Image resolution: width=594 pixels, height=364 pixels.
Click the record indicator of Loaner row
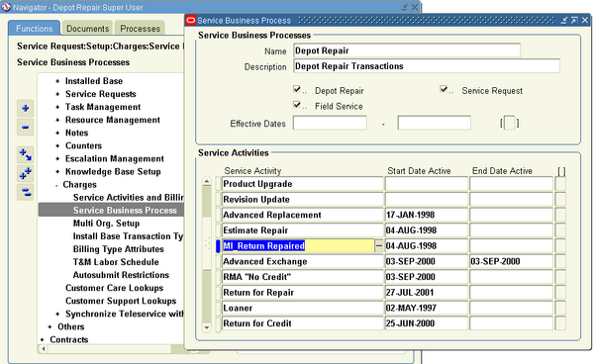click(218, 308)
